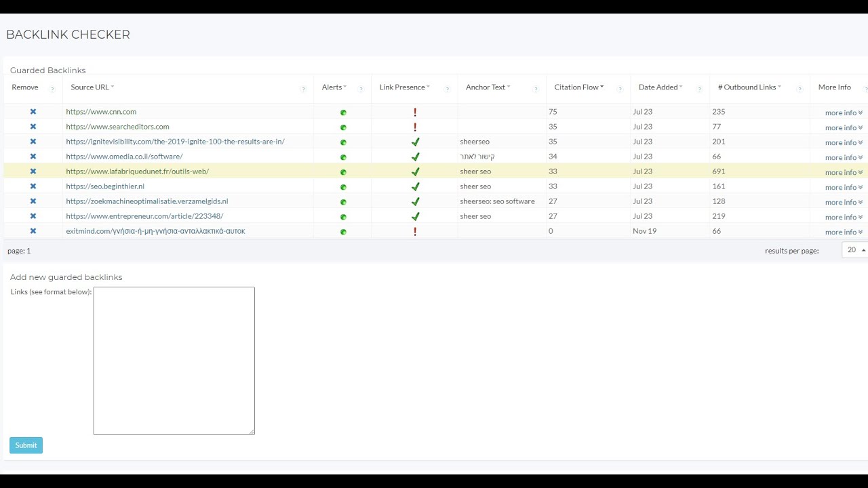Click remove X for searcheditors.com row
Viewport: 868px width, 488px height.
33,127
